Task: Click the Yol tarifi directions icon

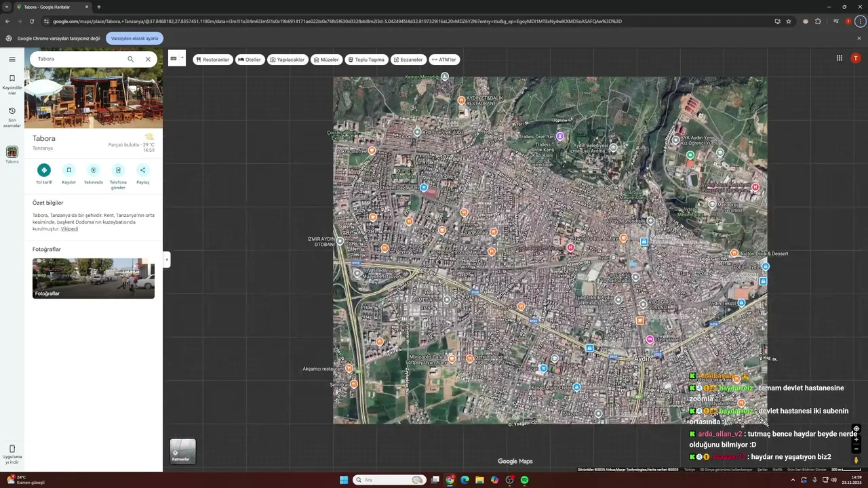Action: 44,170
